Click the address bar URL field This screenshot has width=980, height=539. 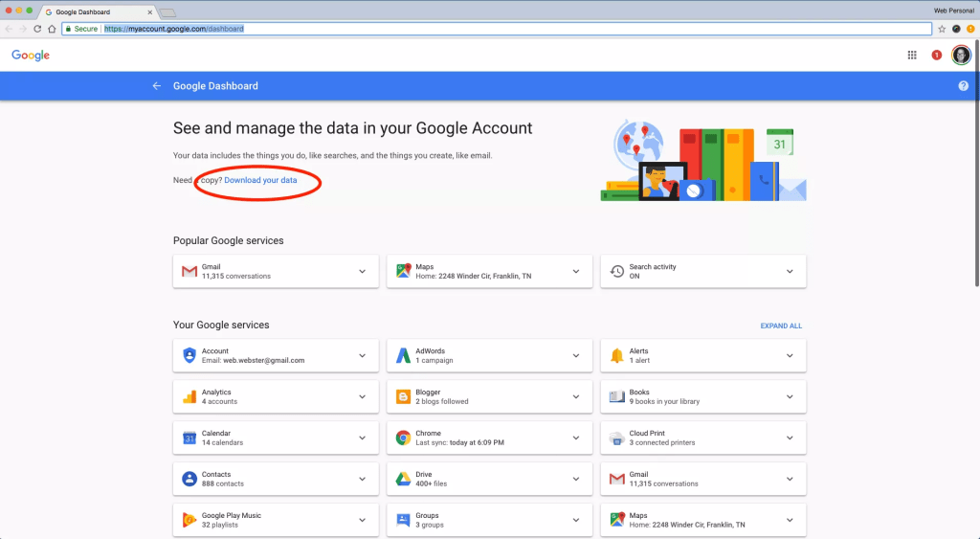point(479,29)
